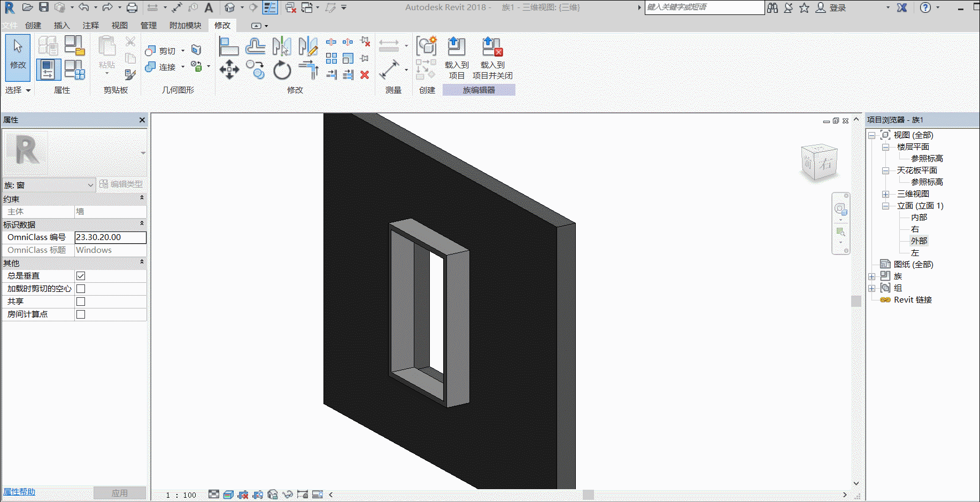Collapse the 约束 properties section
The image size is (980, 502).
pos(142,198)
